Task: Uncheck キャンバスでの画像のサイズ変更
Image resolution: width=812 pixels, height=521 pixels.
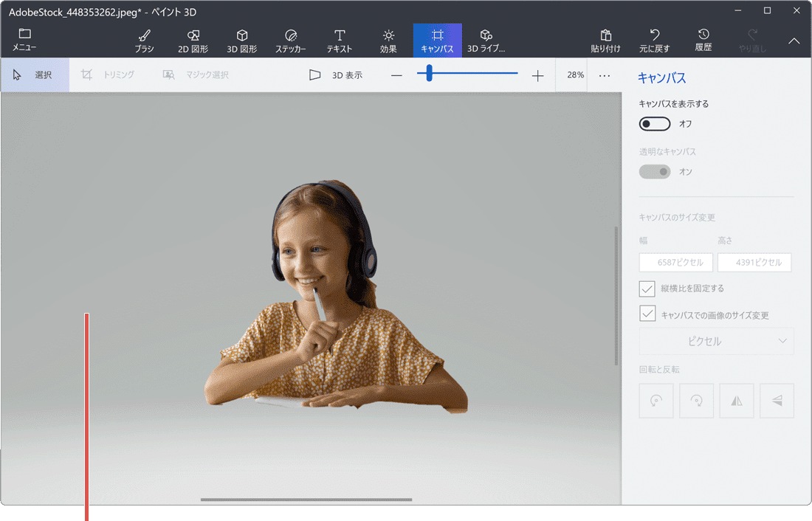Action: 647,314
